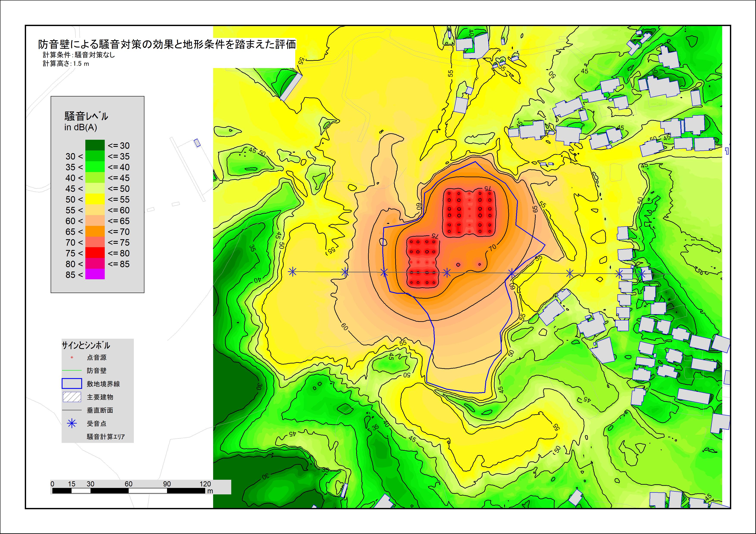Click the サインとシンボル legend heading

[x=86, y=345]
